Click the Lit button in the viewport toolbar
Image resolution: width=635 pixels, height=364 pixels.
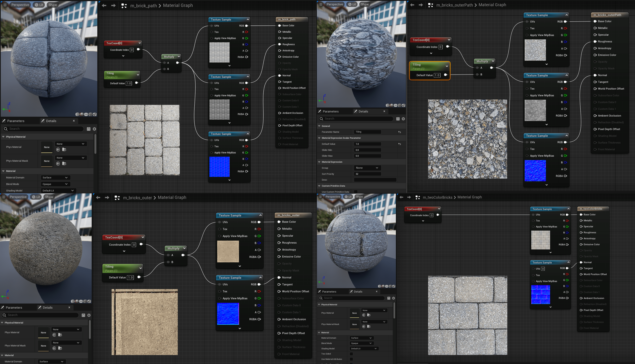click(x=39, y=5)
